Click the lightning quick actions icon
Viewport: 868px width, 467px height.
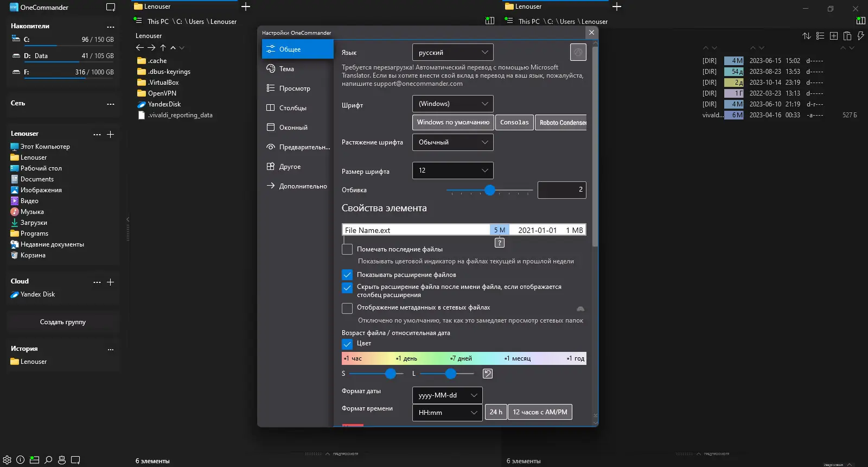[x=860, y=36]
